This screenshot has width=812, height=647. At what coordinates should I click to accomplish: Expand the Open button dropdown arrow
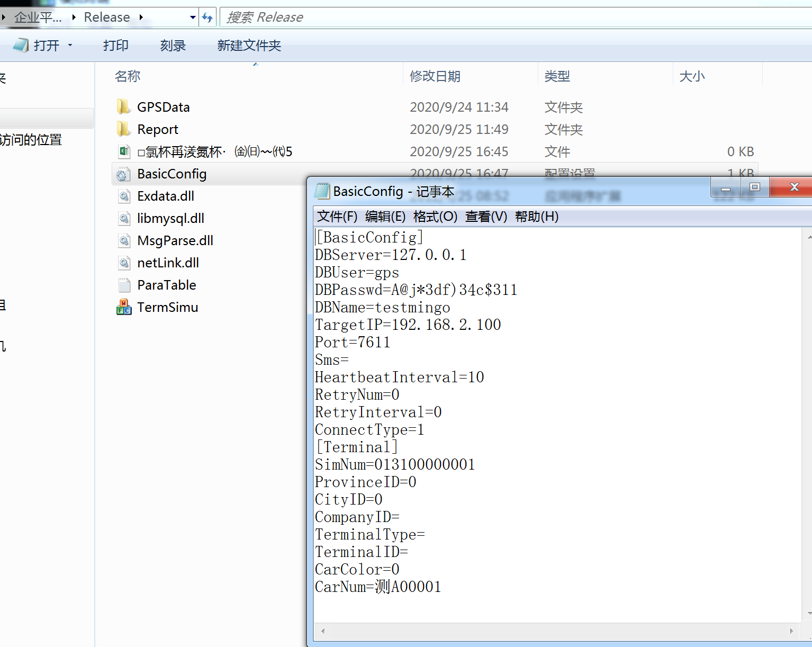70,46
